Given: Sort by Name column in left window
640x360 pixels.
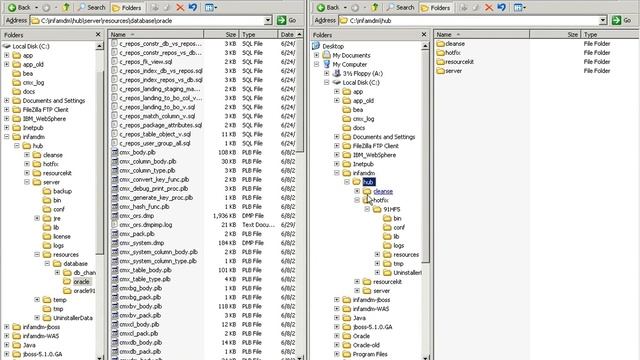Looking at the screenshot, I should 156,35.
